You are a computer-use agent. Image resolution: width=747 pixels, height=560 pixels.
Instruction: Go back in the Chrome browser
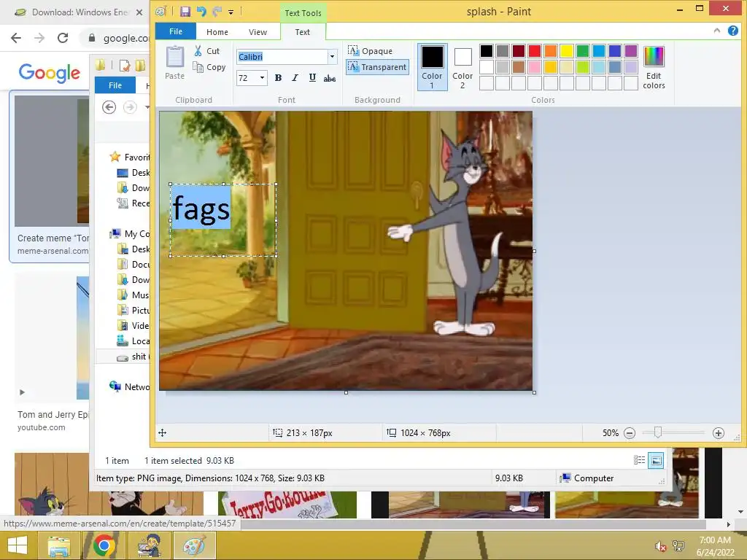(x=16, y=38)
